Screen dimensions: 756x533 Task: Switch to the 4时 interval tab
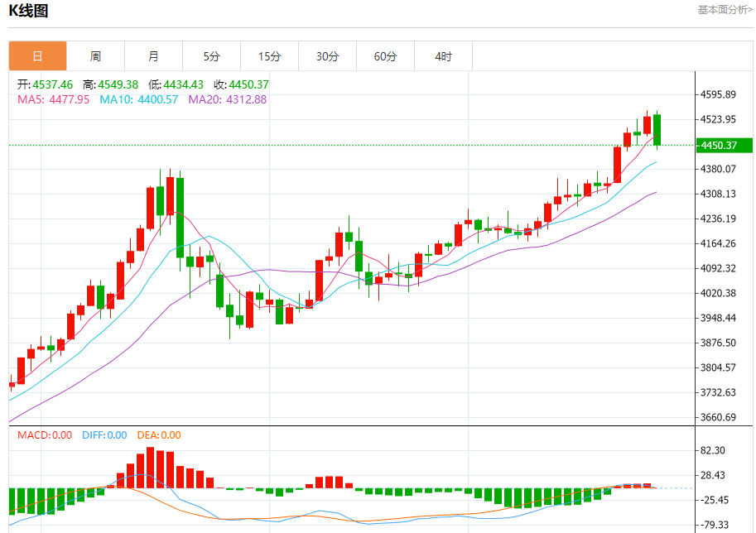[444, 56]
